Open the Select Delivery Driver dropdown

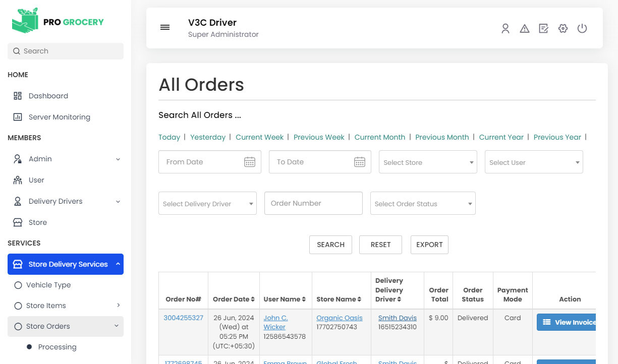(x=207, y=203)
